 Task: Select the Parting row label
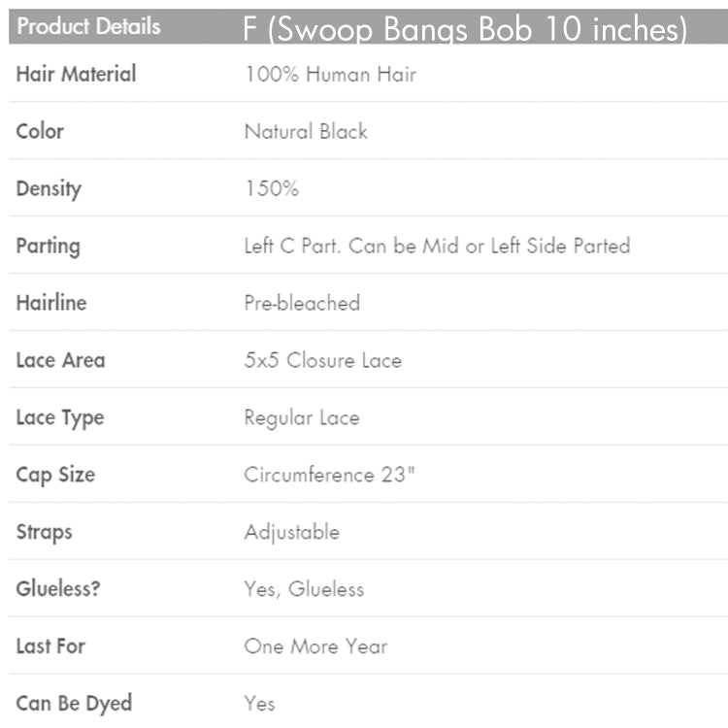48,246
